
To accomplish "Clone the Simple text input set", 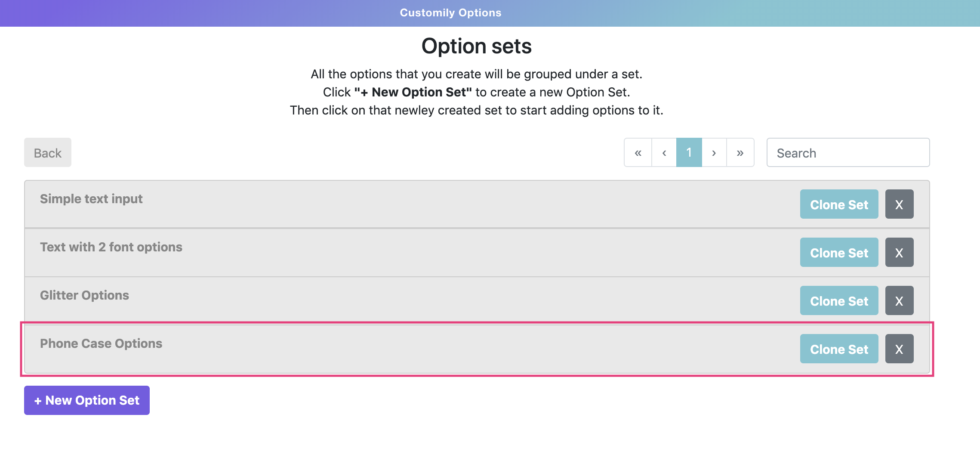I will click(x=839, y=204).
